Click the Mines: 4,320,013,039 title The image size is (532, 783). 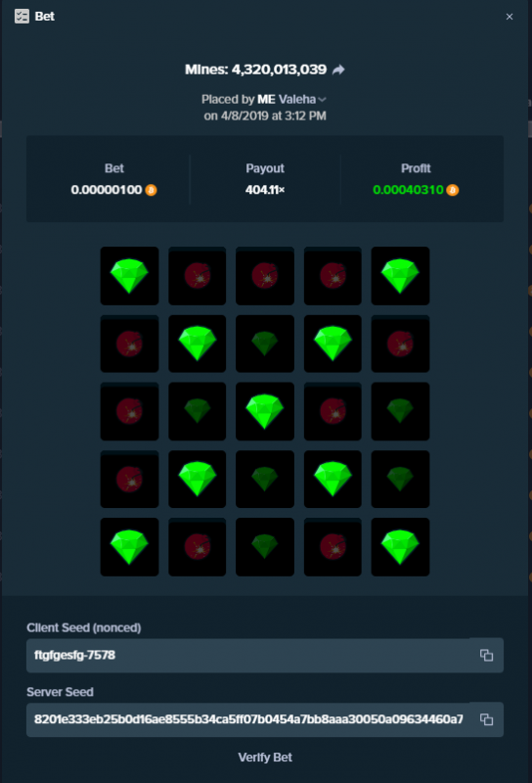255,69
